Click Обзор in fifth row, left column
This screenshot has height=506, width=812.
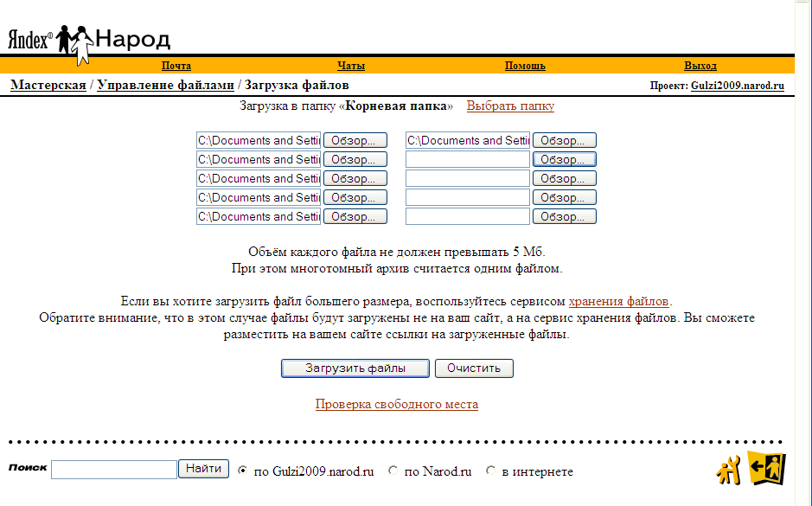pos(355,216)
